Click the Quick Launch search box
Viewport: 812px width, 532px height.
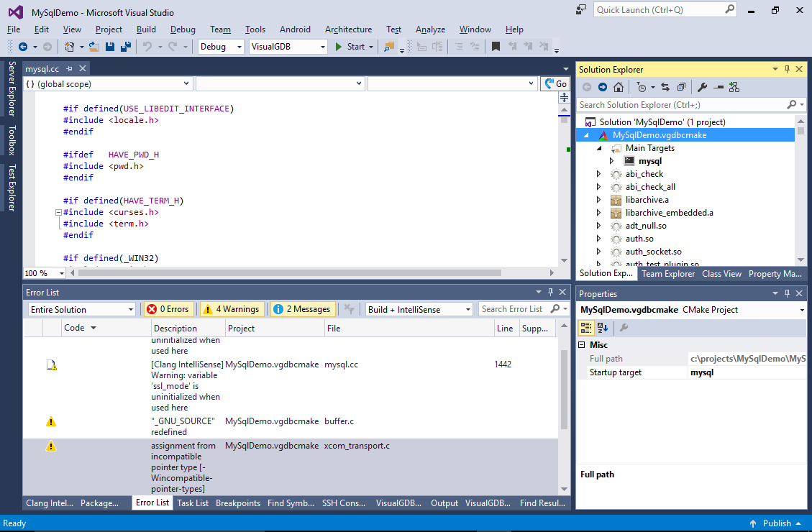tap(665, 9)
